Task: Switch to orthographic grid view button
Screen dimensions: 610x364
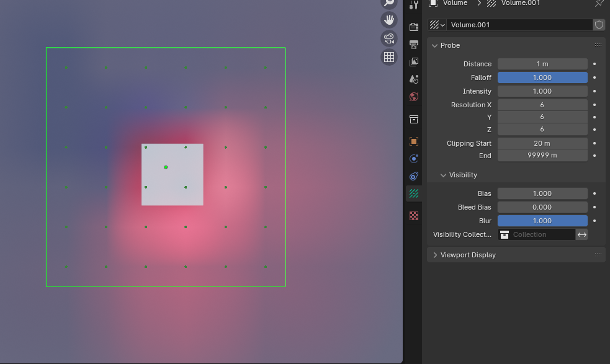Action: click(x=388, y=57)
